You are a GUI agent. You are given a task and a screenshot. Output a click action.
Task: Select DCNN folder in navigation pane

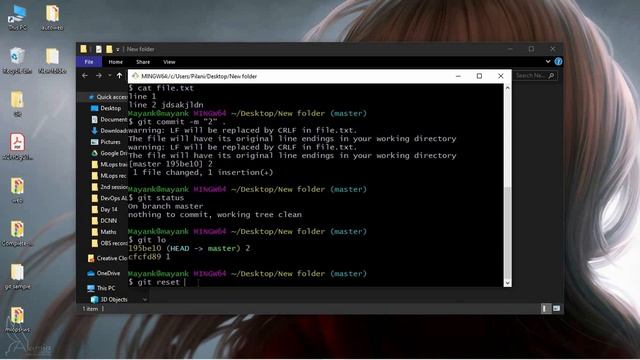pyautogui.click(x=104, y=220)
